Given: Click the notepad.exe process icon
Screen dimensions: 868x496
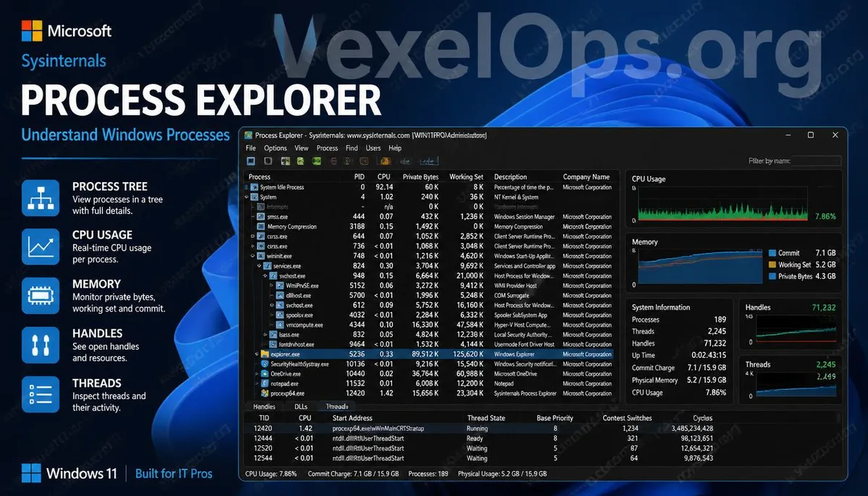Looking at the screenshot, I should coord(265,383).
